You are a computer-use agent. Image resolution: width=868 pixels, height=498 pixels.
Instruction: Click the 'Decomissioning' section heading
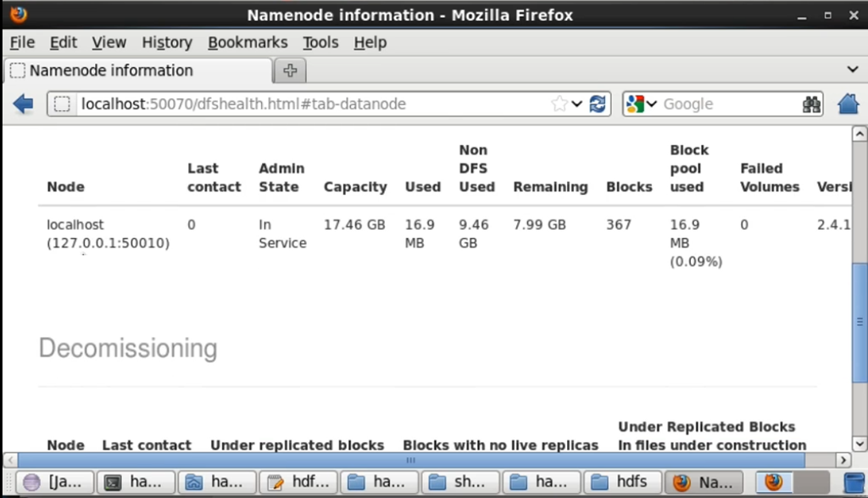[x=128, y=348]
